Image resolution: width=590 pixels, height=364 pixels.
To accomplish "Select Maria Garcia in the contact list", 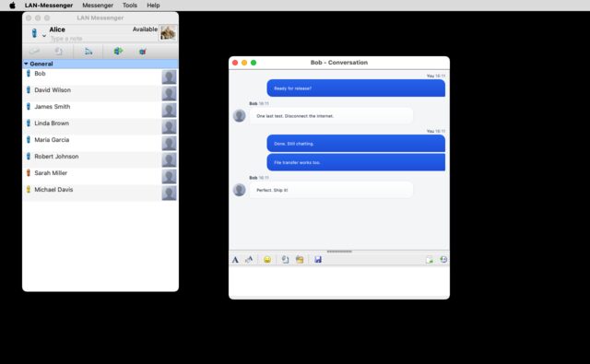I will [x=100, y=143].
